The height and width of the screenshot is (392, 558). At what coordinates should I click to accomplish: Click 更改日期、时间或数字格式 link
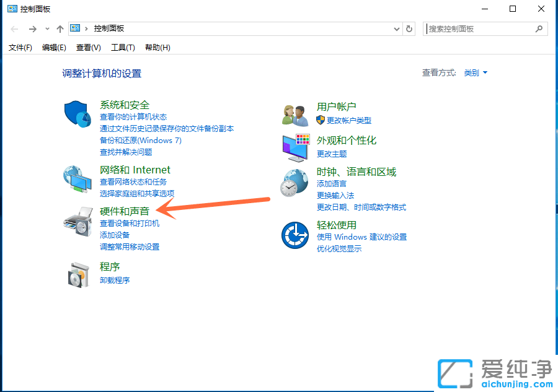point(361,207)
